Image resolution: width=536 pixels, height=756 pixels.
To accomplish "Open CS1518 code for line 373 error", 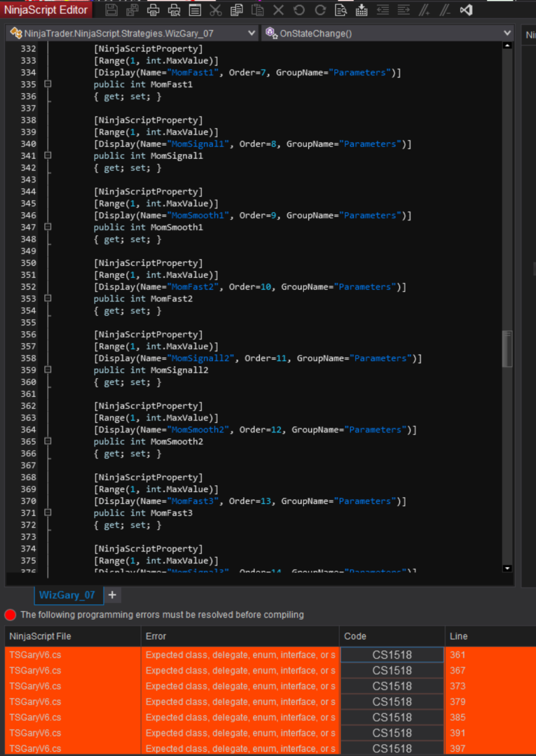I will [x=392, y=686].
